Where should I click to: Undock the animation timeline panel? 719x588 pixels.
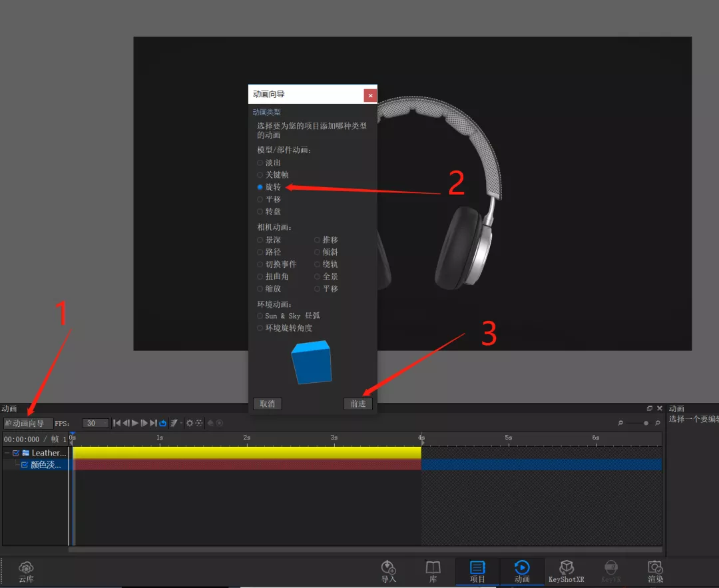click(649, 408)
